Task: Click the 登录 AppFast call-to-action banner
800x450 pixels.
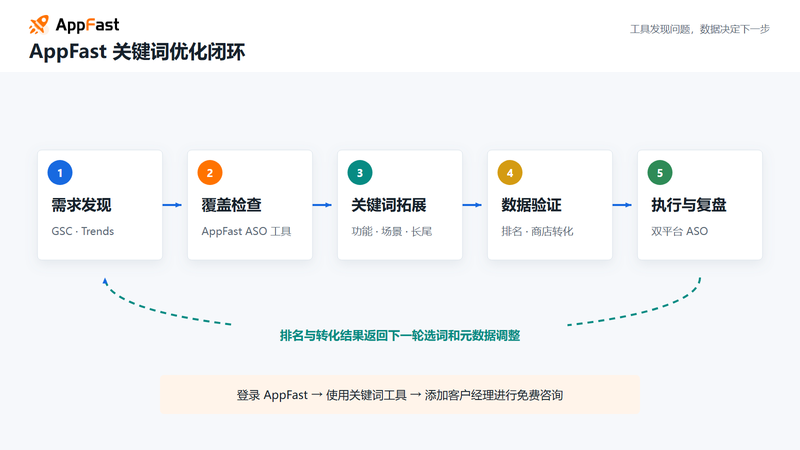Action: [399, 395]
